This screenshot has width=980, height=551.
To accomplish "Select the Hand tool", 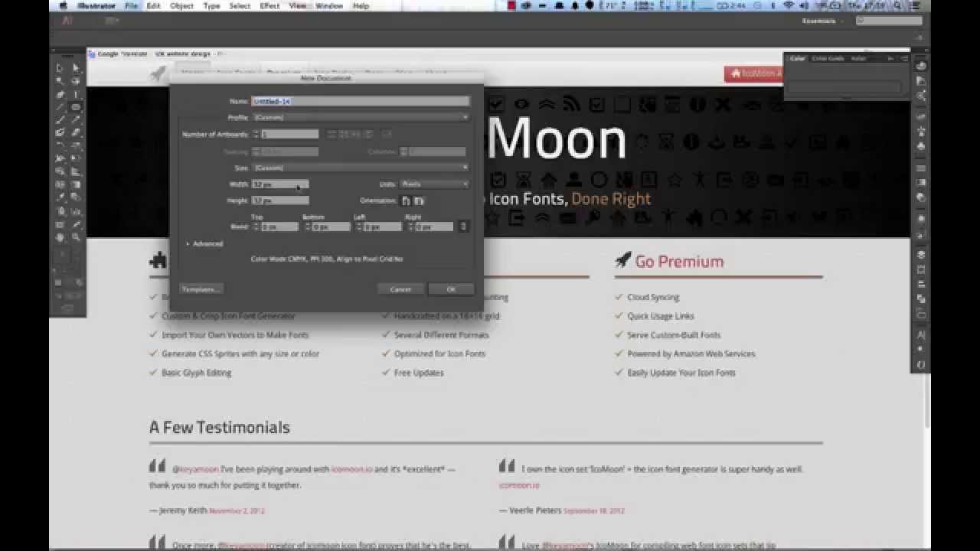I will coord(60,237).
